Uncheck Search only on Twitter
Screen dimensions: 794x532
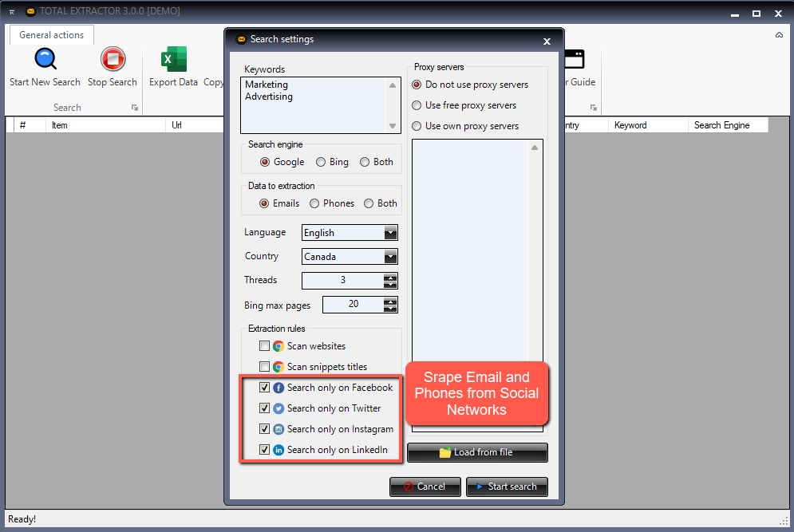coord(264,408)
